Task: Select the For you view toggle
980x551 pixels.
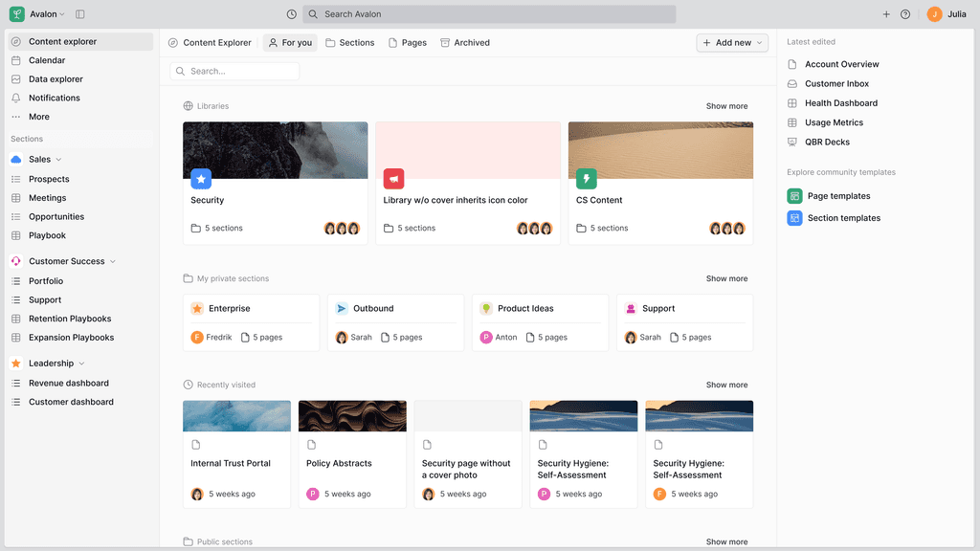Action: point(289,42)
